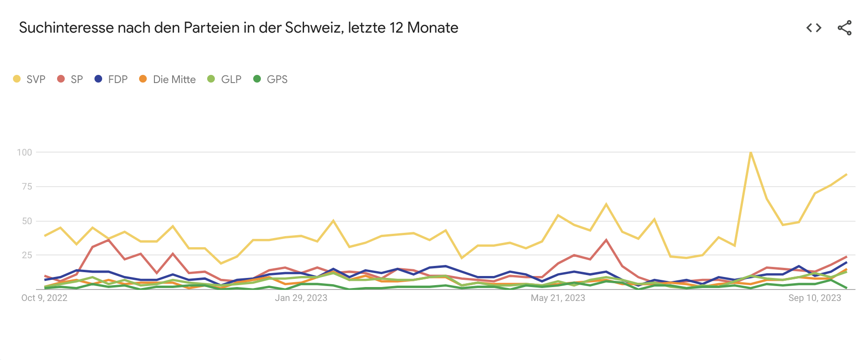The image size is (868, 360).
Task: Click the 75 label on the y-axis
Action: pyautogui.click(x=27, y=187)
